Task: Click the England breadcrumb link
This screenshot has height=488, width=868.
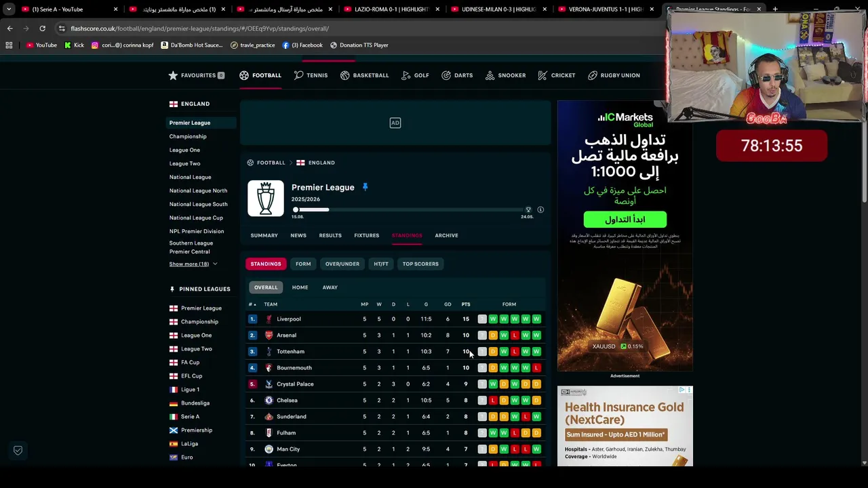Action: pyautogui.click(x=321, y=163)
